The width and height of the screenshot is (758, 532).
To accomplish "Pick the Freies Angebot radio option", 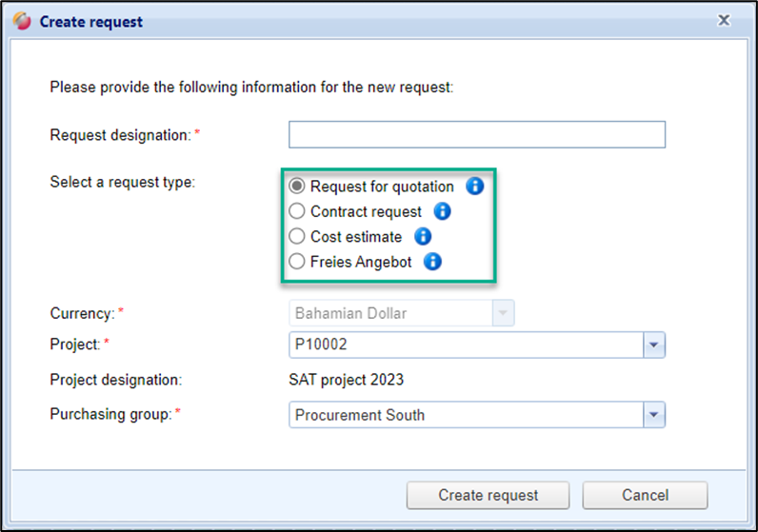I will (297, 262).
